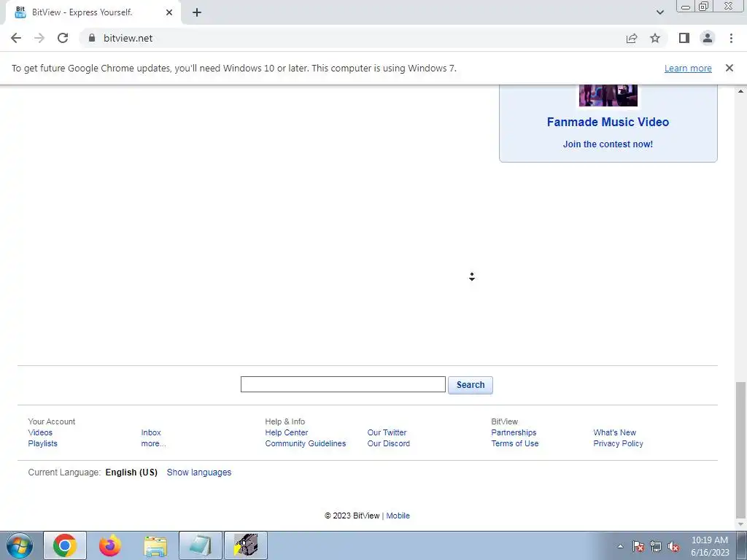Close the BitView tab

point(169,12)
